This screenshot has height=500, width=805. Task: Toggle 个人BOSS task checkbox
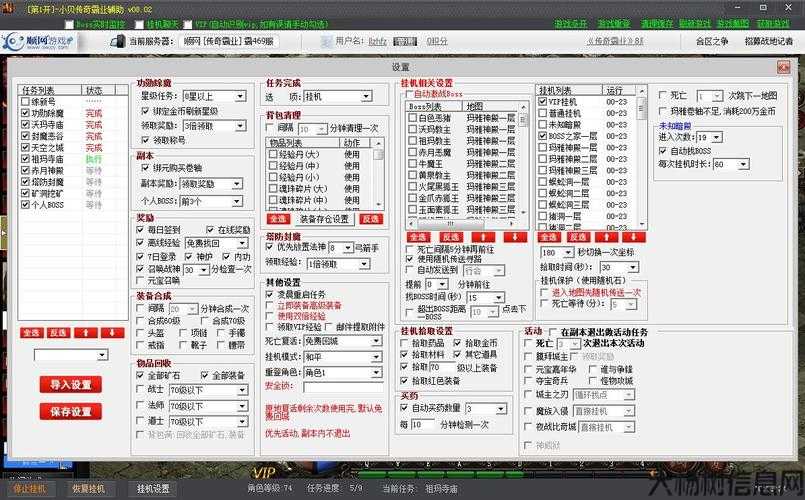[25, 204]
